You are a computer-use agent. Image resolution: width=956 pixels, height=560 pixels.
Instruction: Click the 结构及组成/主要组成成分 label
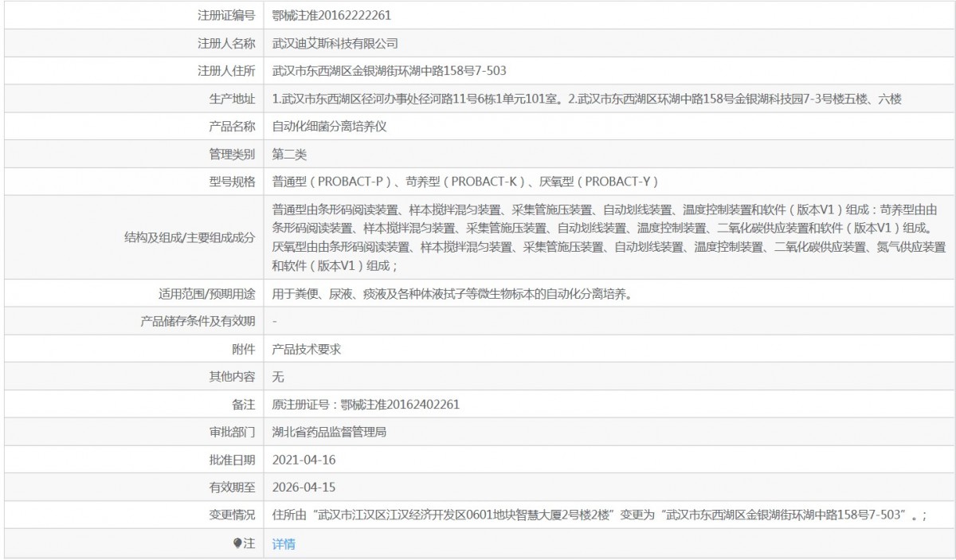[x=190, y=237]
